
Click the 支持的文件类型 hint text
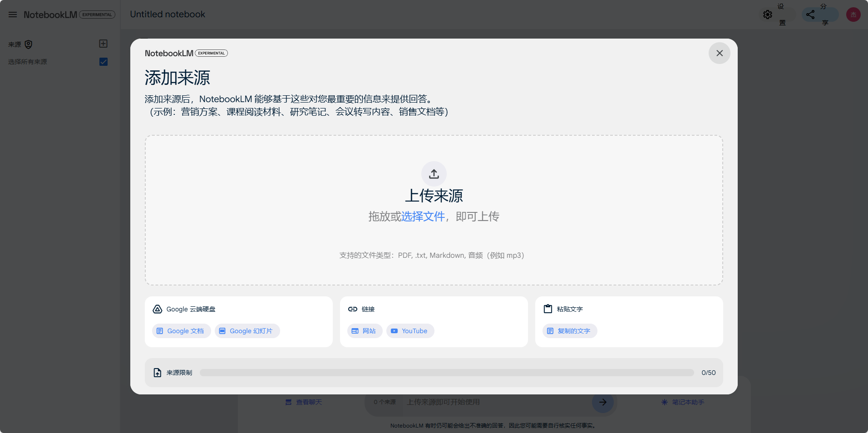coord(432,256)
